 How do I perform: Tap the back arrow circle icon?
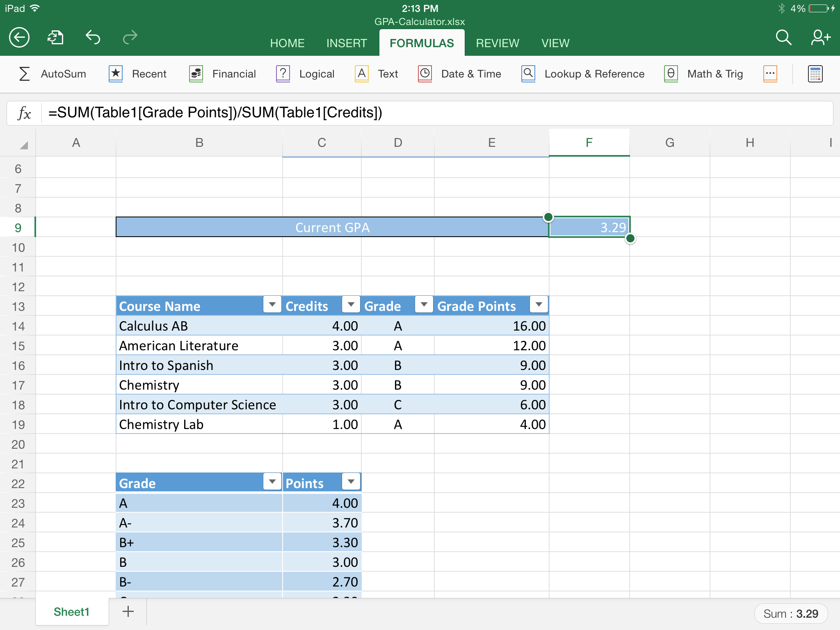tap(19, 38)
